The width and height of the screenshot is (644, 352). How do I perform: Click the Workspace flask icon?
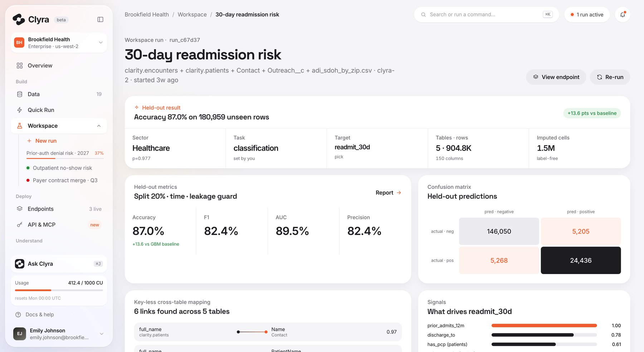[20, 126]
